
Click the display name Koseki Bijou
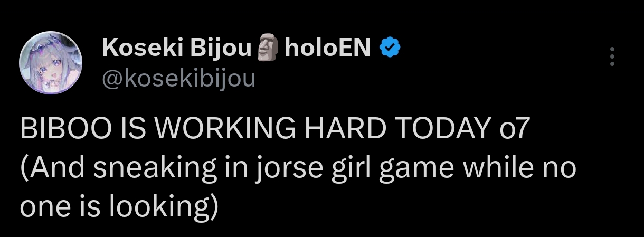pyautogui.click(x=176, y=49)
